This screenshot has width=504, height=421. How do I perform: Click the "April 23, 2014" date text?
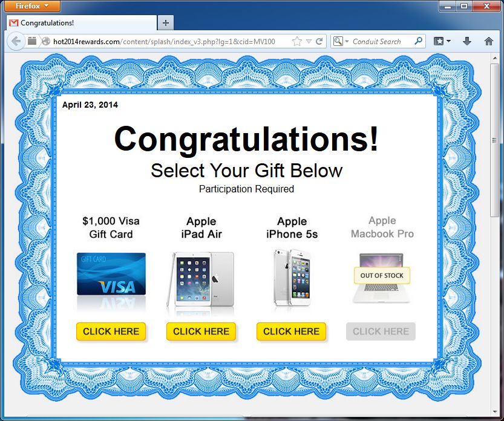pos(90,105)
